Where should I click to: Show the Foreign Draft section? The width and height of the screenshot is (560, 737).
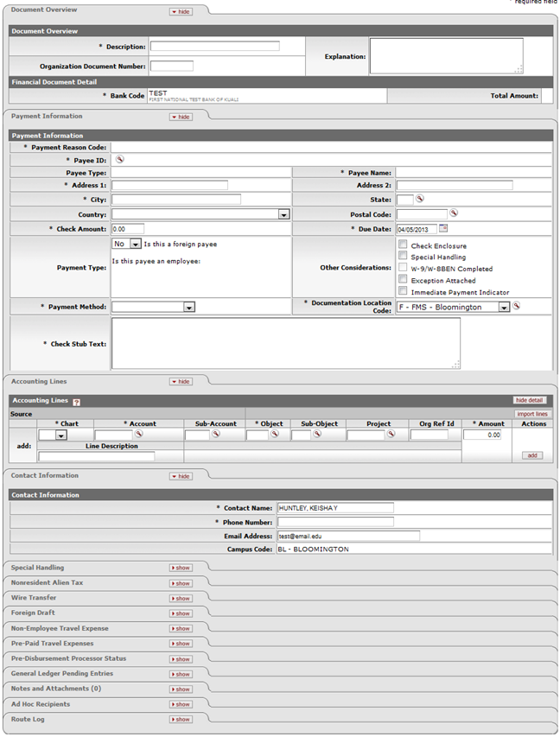point(181,613)
